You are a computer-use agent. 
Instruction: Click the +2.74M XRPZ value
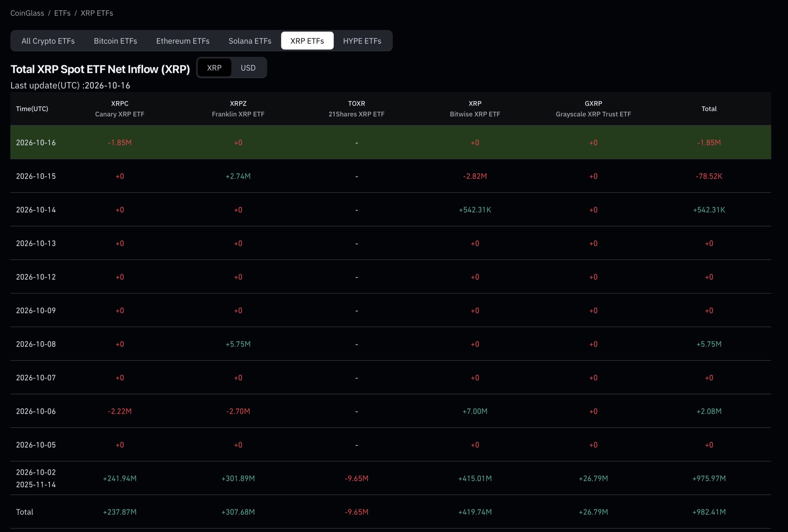(x=238, y=176)
